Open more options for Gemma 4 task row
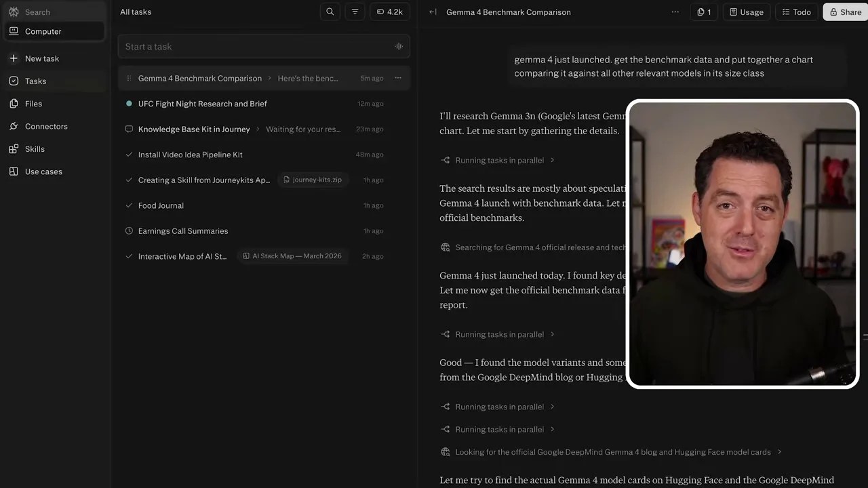This screenshot has width=868, height=488. click(398, 78)
